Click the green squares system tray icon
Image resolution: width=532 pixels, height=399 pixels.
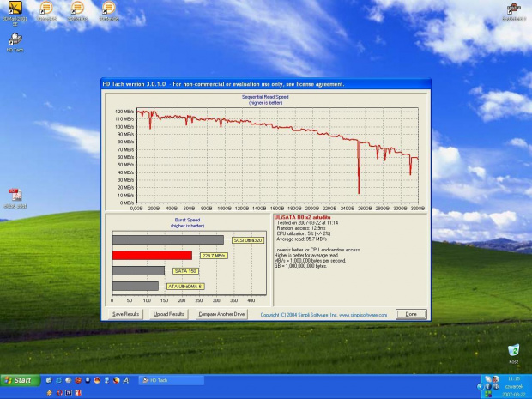[x=488, y=394]
